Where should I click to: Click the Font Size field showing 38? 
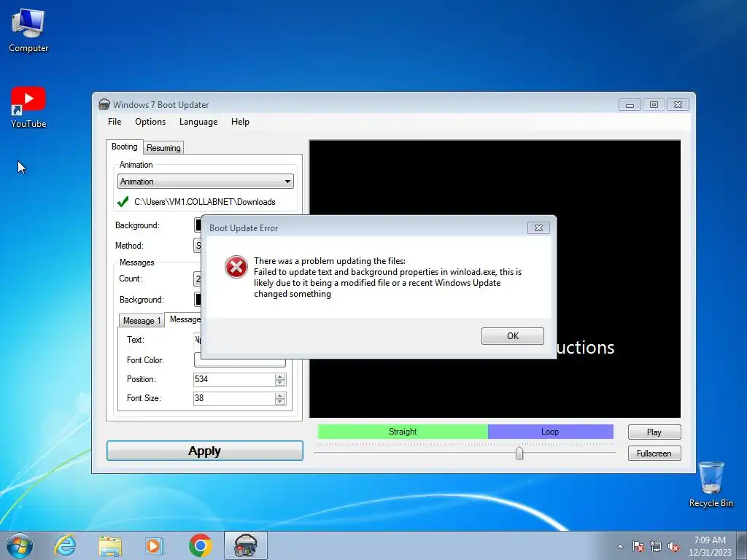(234, 398)
